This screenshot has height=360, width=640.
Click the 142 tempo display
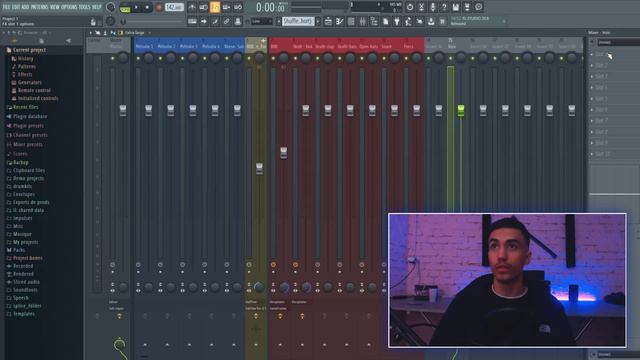[x=174, y=7]
